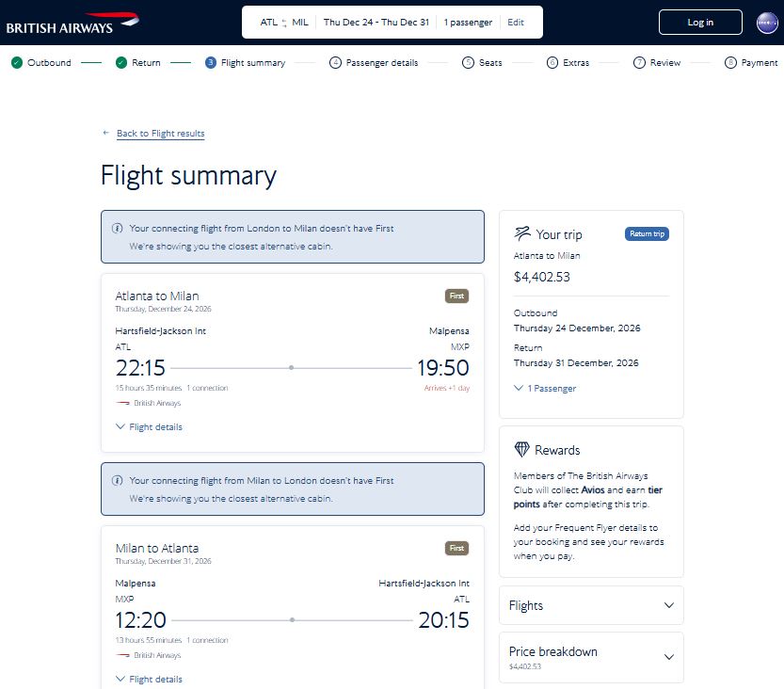Go to the Seats step

pos(482,62)
